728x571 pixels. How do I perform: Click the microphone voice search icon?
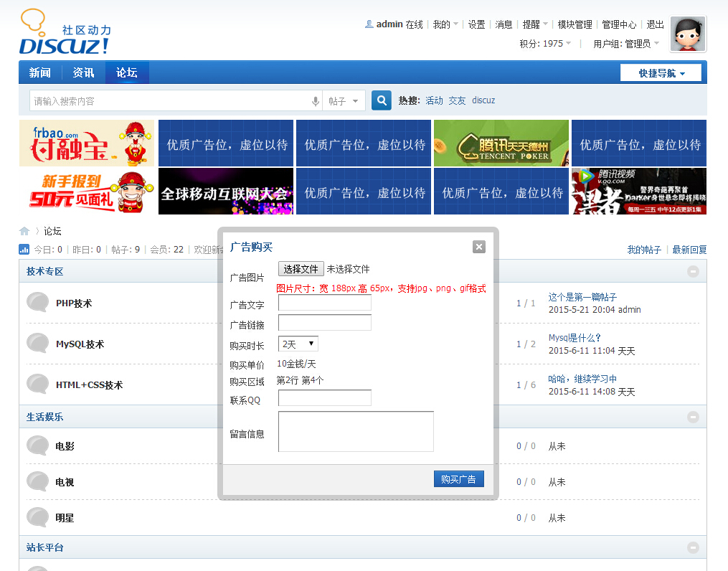[316, 100]
